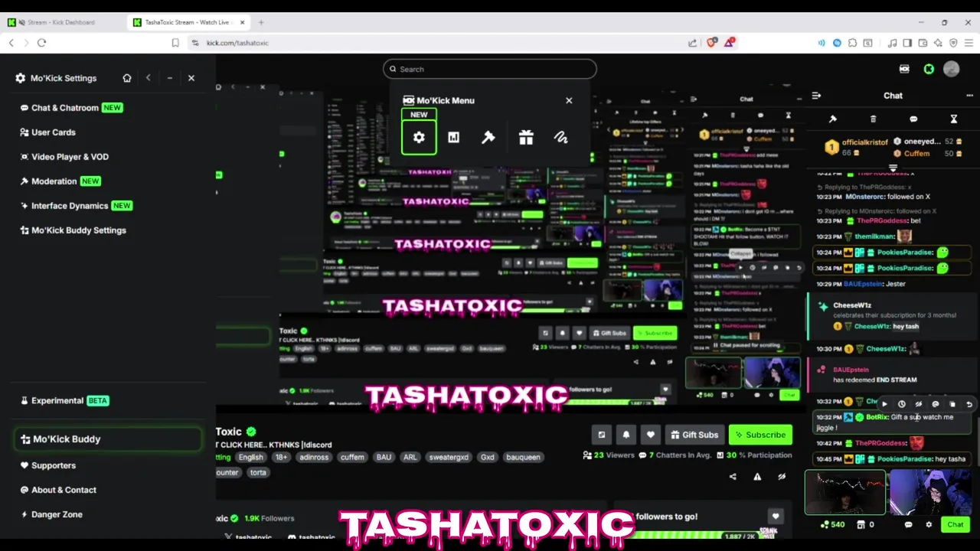This screenshot has width=980, height=551.
Task: Click the clock timeout icon in message toolbar
Action: coord(902,404)
